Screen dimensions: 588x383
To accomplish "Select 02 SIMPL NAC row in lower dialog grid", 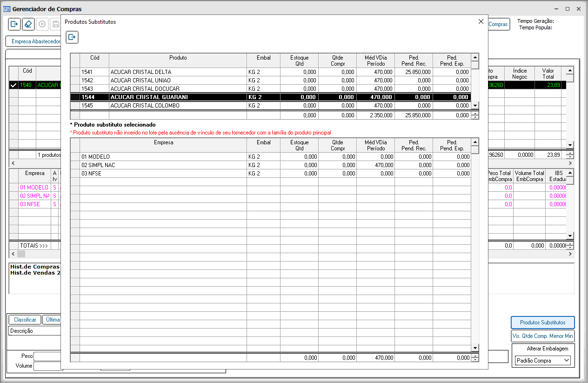I will coord(270,165).
